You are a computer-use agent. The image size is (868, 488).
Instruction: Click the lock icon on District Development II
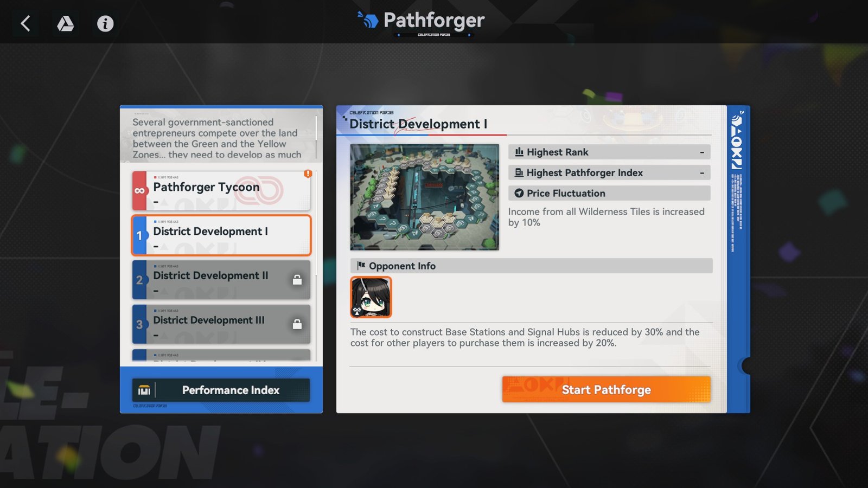pos(297,280)
